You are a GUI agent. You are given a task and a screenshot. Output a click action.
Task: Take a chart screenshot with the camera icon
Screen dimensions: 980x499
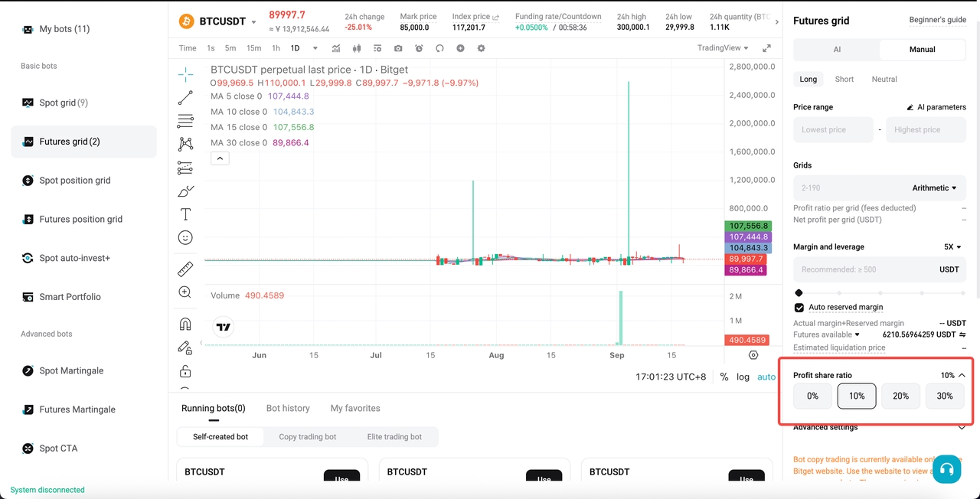[x=398, y=48]
